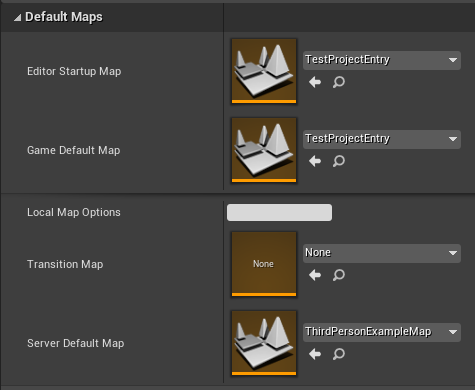Browse to Game Default Map asset
475x390 pixels.
[339, 161]
